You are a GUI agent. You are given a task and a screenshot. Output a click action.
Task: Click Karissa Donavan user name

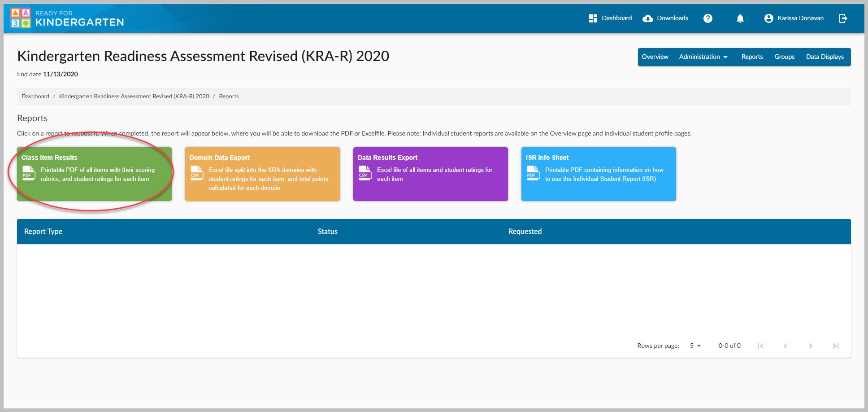pos(800,18)
